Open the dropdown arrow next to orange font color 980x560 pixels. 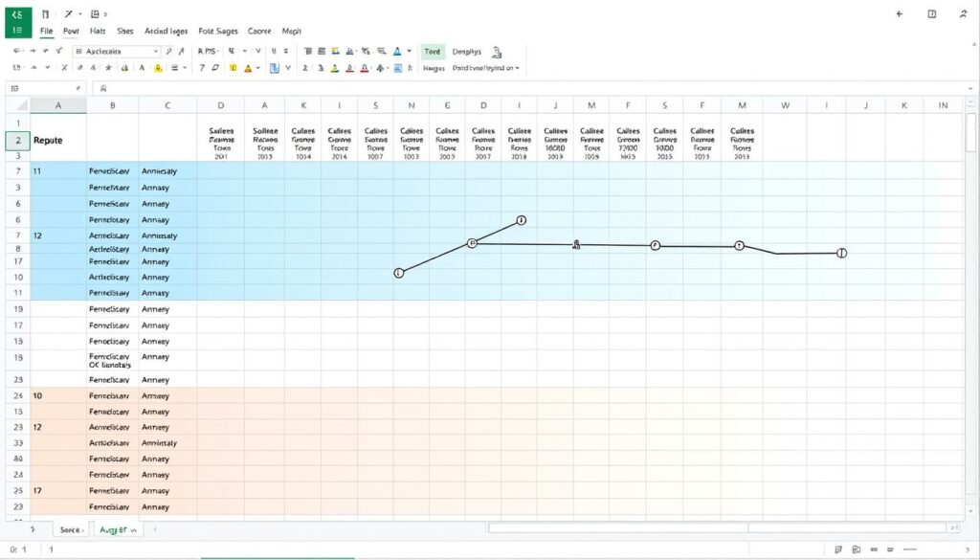coord(257,68)
